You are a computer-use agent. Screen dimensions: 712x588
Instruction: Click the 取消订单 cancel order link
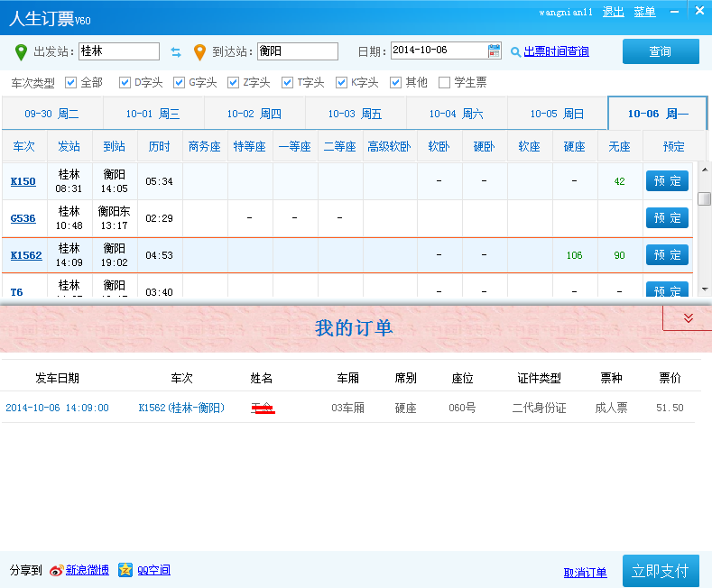point(585,573)
